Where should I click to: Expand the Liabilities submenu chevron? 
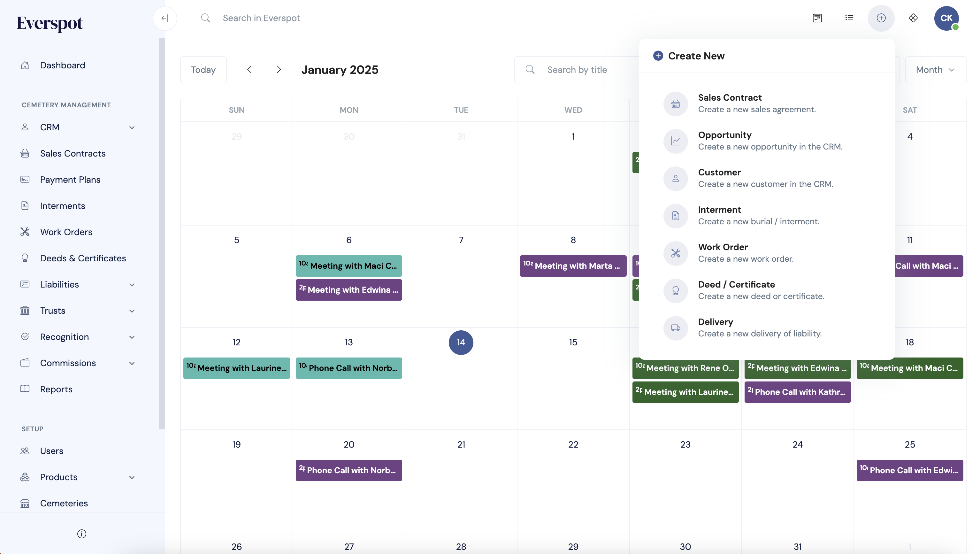coord(132,285)
